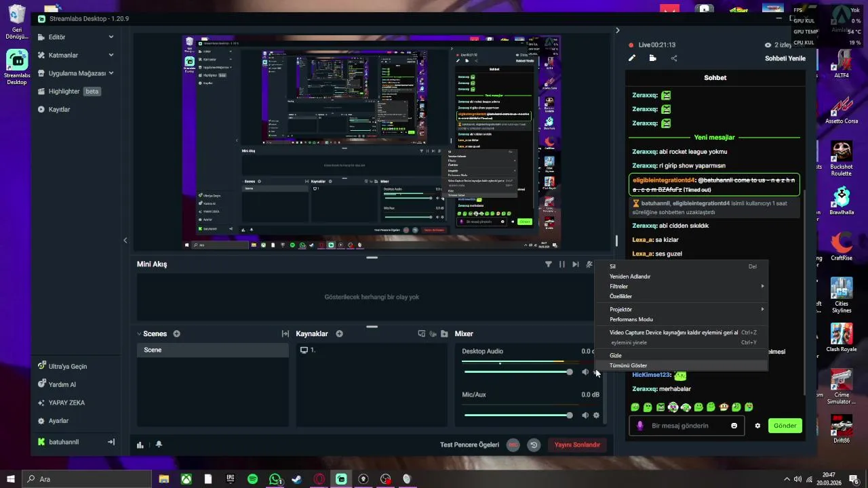
Task: Pause the Mini Akış alert queue
Action: [562, 264]
